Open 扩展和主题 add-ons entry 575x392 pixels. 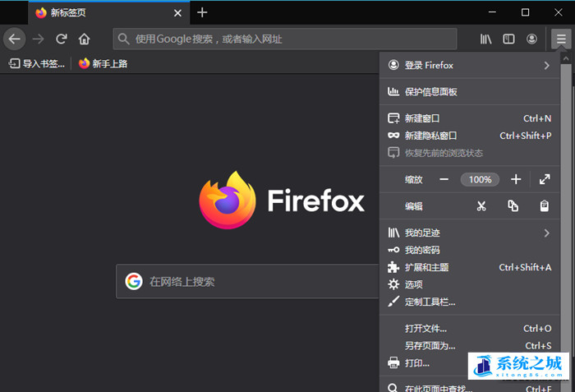469,267
